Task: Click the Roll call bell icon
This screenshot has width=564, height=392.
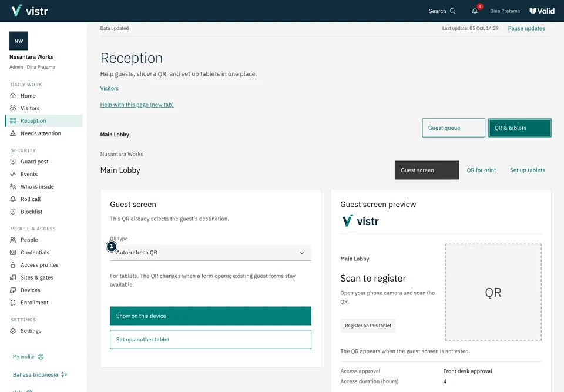Action: (13, 199)
